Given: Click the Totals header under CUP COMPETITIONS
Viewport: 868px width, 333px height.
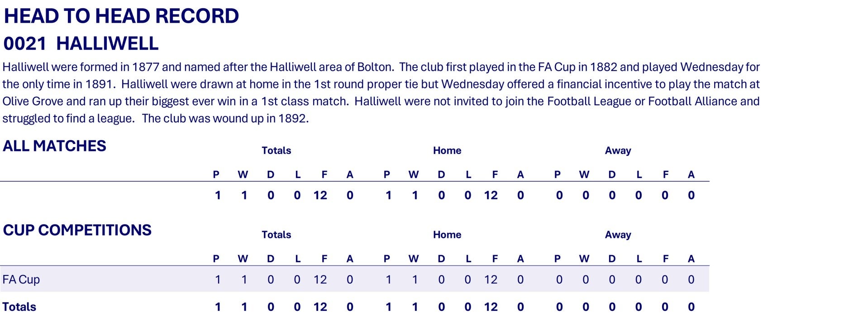Looking at the screenshot, I should (276, 235).
